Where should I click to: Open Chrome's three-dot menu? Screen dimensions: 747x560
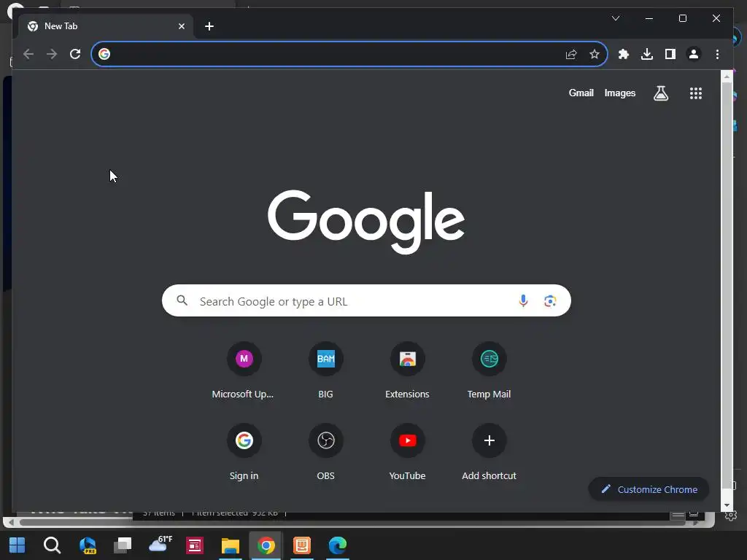point(717,54)
